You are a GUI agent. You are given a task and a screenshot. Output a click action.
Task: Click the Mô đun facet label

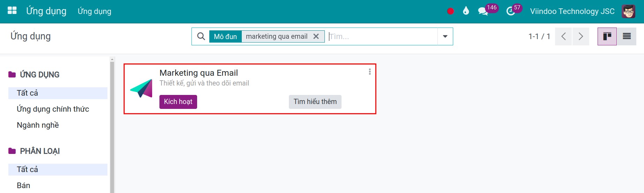pos(225,36)
